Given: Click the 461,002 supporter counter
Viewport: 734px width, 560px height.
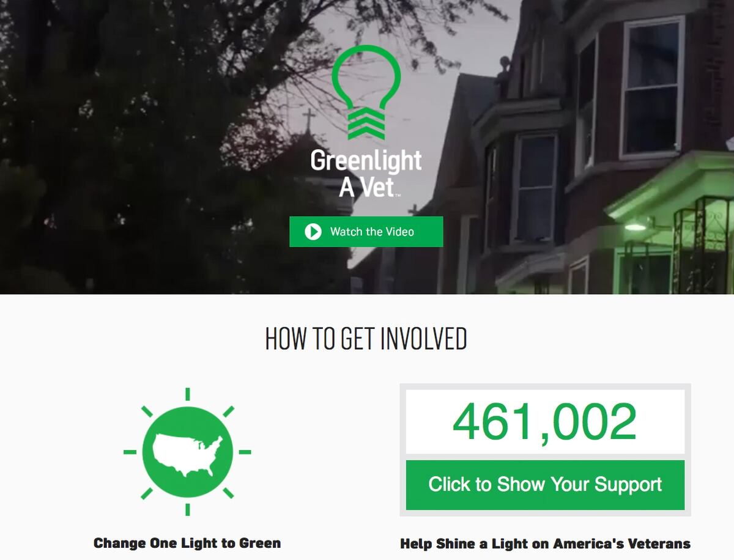Looking at the screenshot, I should (545, 422).
